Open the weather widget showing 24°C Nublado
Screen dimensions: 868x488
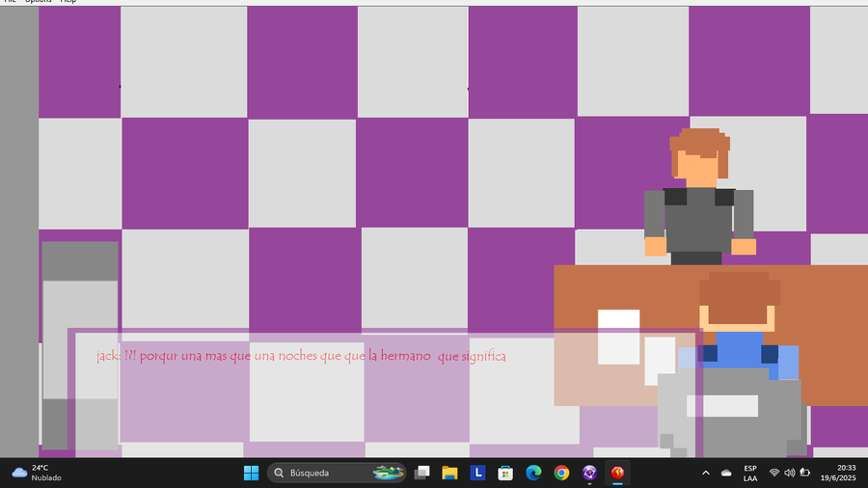pyautogui.click(x=37, y=474)
